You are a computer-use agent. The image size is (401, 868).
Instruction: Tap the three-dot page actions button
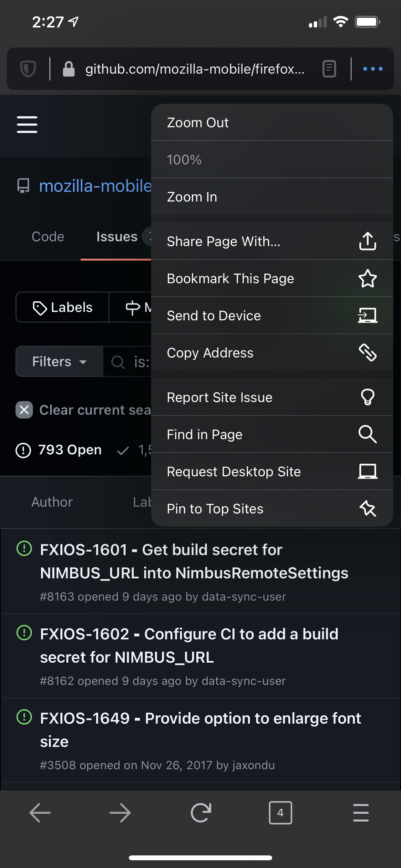point(373,69)
